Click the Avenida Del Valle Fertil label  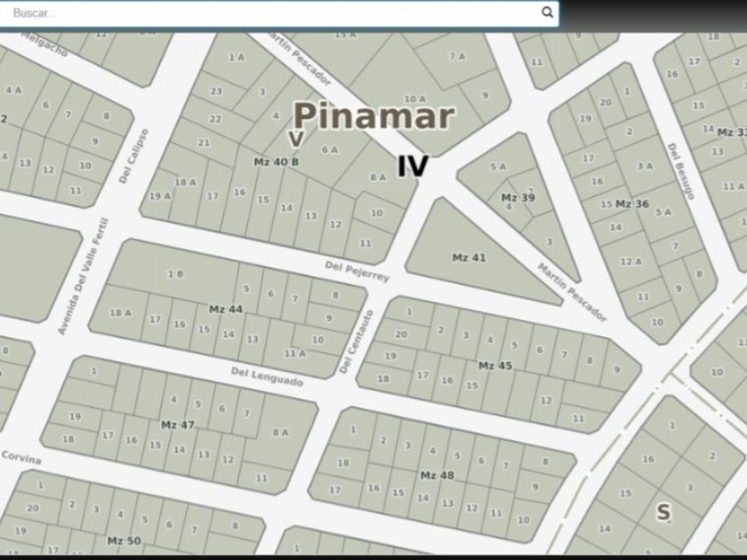pyautogui.click(x=84, y=276)
